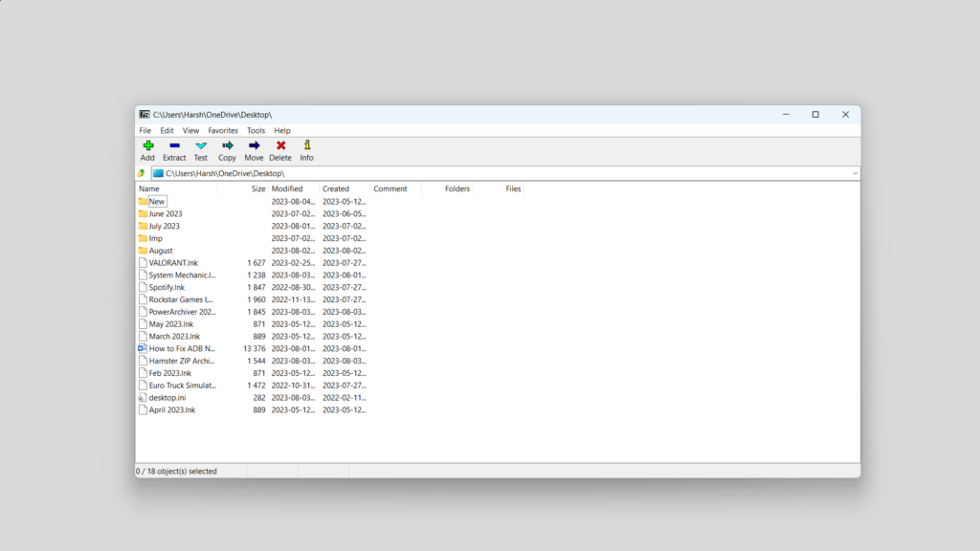Click the Copy toolbar icon
Image resolution: width=980 pixels, height=551 pixels.
click(227, 146)
